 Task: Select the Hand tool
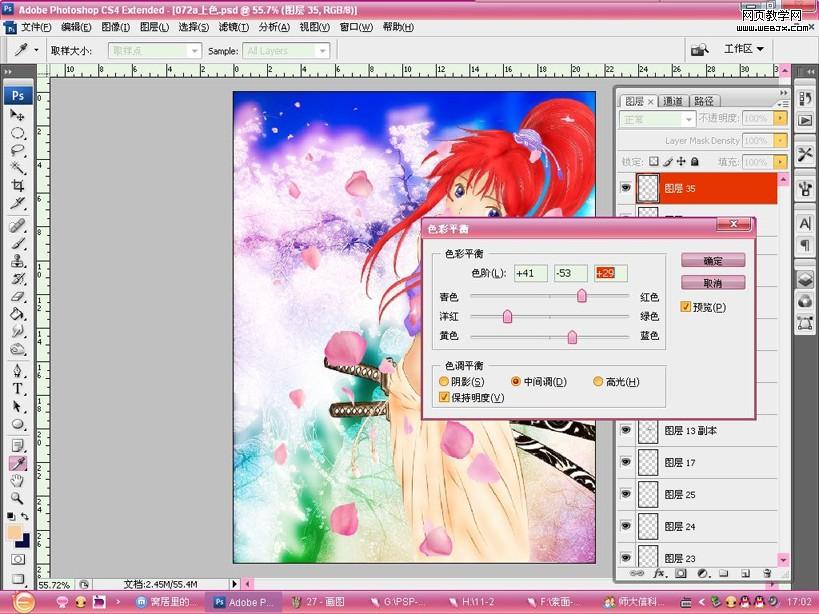point(17,480)
